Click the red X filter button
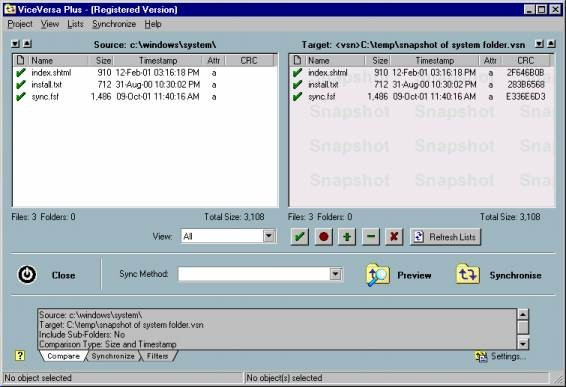This screenshot has width=566, height=387. [x=394, y=237]
